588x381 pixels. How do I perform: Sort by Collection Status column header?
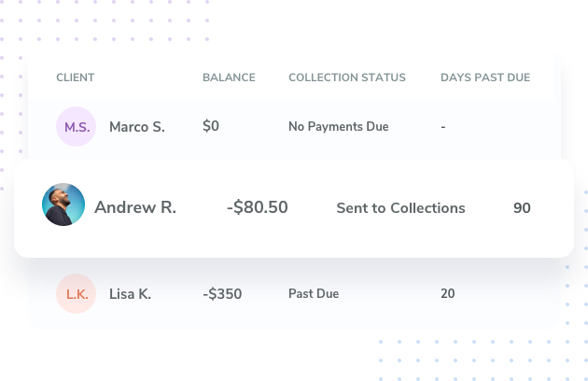tap(347, 78)
